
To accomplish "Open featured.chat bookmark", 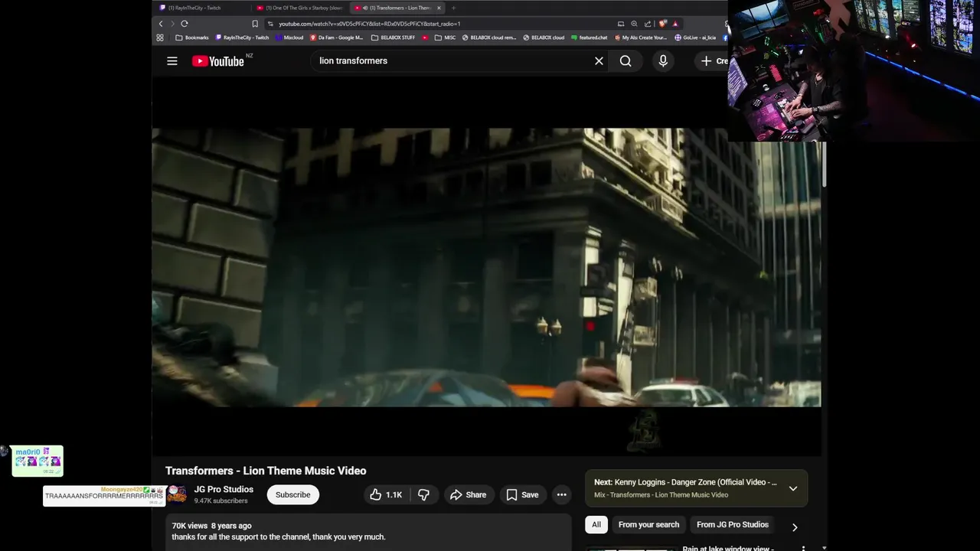I will point(589,37).
